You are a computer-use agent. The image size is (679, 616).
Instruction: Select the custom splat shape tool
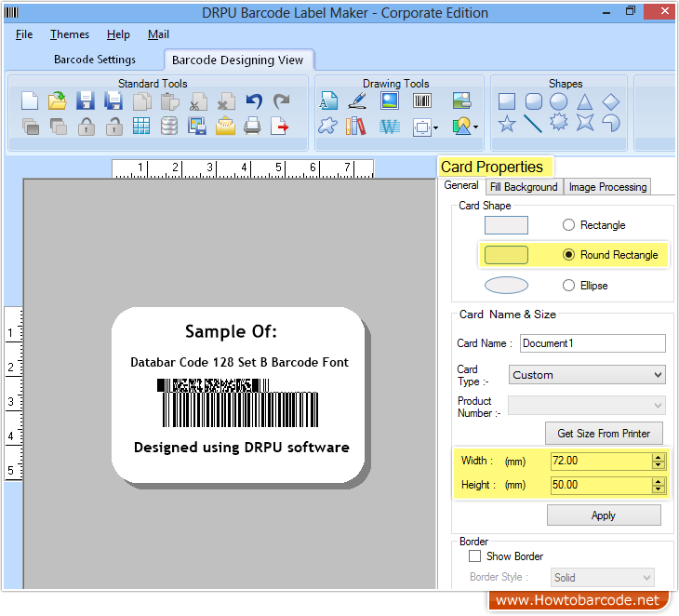pyautogui.click(x=327, y=126)
